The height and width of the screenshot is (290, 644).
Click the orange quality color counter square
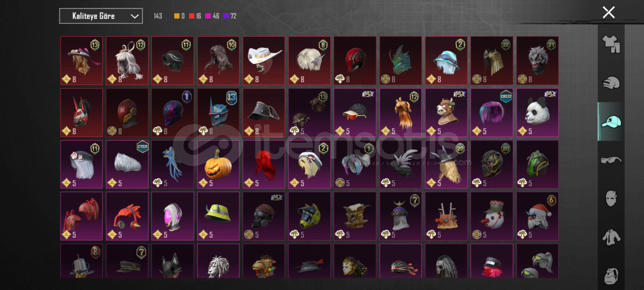click(177, 16)
